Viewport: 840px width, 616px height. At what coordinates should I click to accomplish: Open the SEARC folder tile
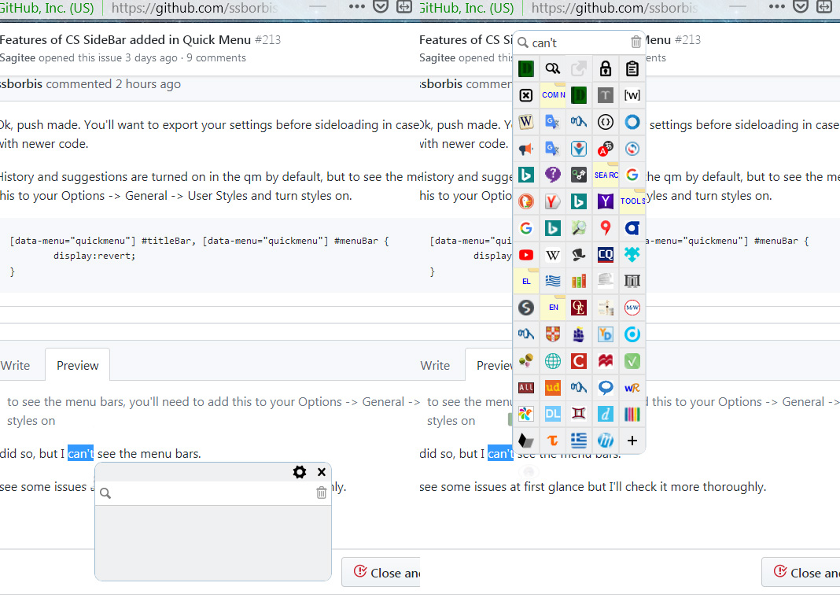point(606,175)
